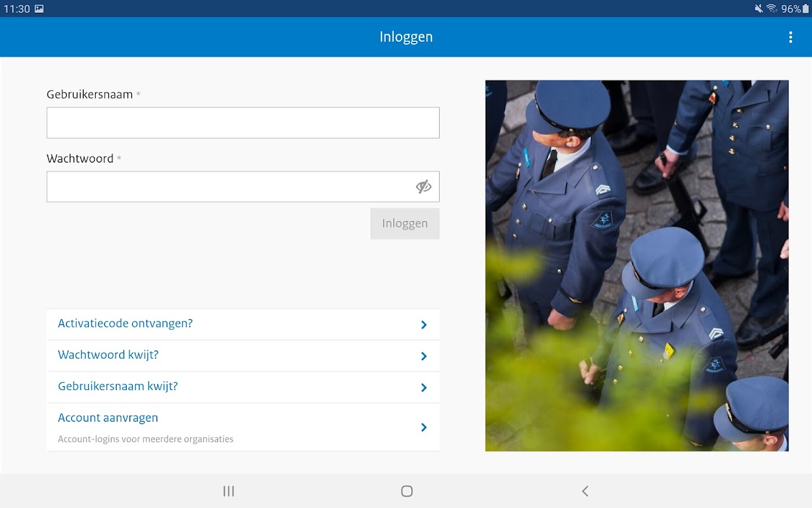Image resolution: width=812 pixels, height=508 pixels.
Task: Open Activatiecode ontvangen? link
Action: pyautogui.click(x=243, y=324)
